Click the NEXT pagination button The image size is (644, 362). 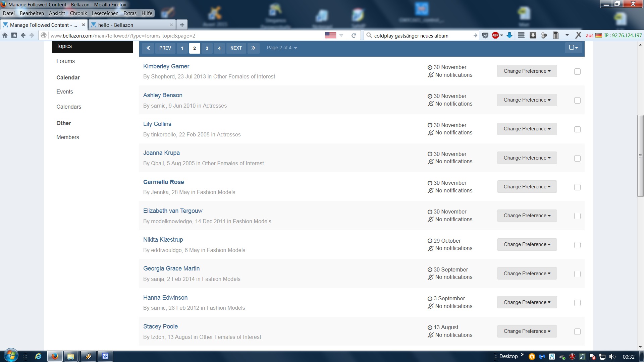(x=236, y=48)
